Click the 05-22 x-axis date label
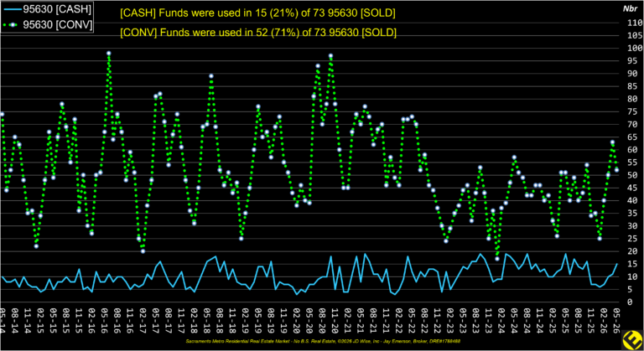 [x=412, y=321]
